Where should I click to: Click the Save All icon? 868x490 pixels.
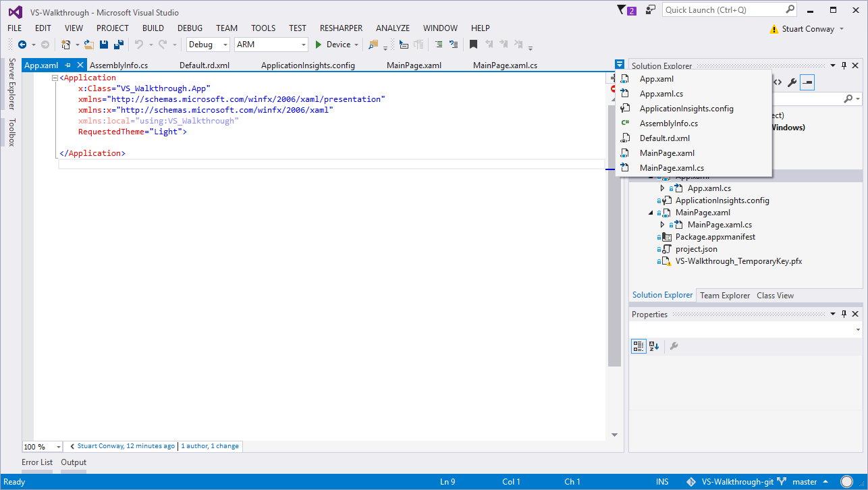[119, 45]
